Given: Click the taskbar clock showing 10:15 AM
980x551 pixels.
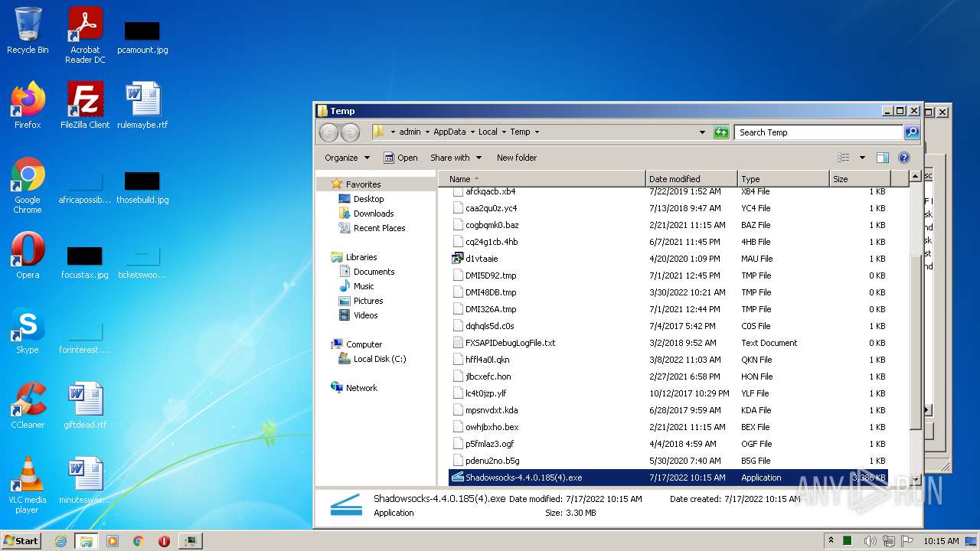Looking at the screenshot, I should pyautogui.click(x=941, y=541).
